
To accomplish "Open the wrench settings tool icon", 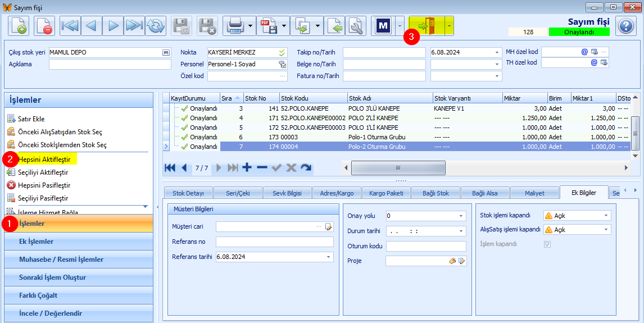I will 356,26.
